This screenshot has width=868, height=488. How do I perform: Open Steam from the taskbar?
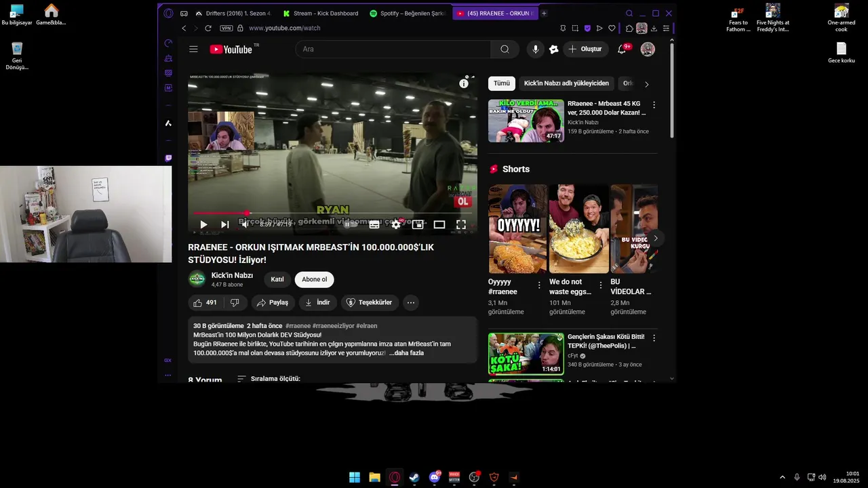click(414, 477)
